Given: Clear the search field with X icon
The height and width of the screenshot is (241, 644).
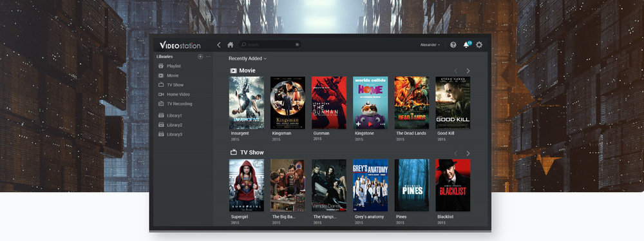Looking at the screenshot, I should (297, 44).
